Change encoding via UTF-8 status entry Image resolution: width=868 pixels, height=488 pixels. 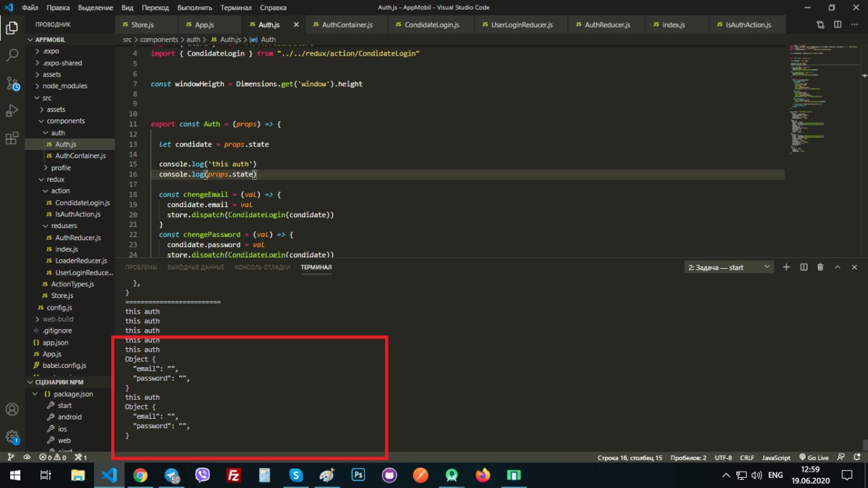click(724, 457)
